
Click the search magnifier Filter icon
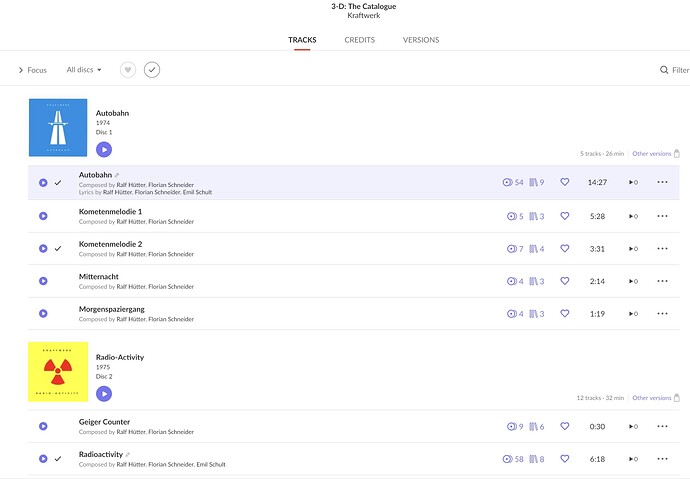tap(664, 69)
